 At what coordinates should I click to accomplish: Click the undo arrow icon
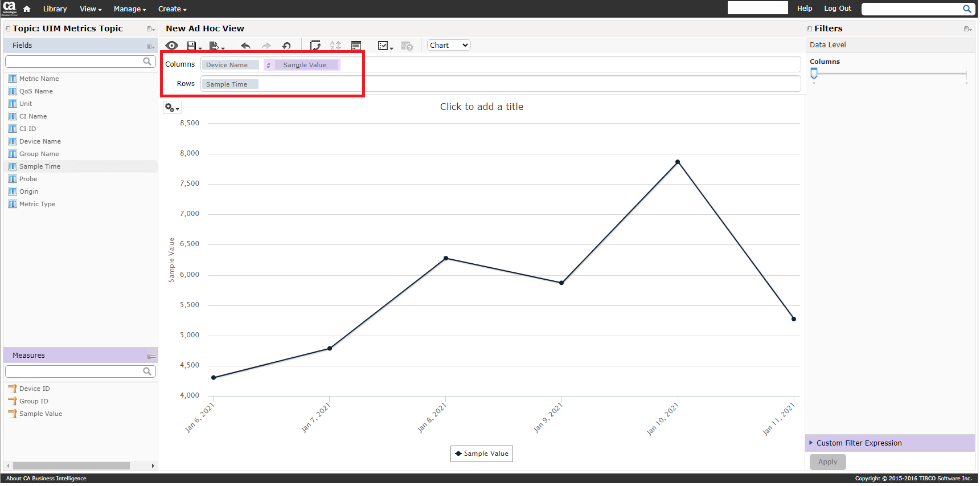coord(245,46)
